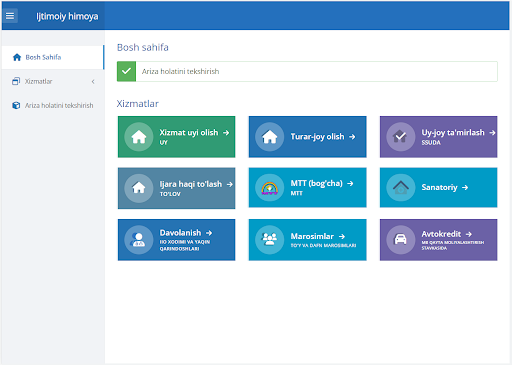
Task: Click the car icon on Avtokredit tile
Action: [x=400, y=239]
